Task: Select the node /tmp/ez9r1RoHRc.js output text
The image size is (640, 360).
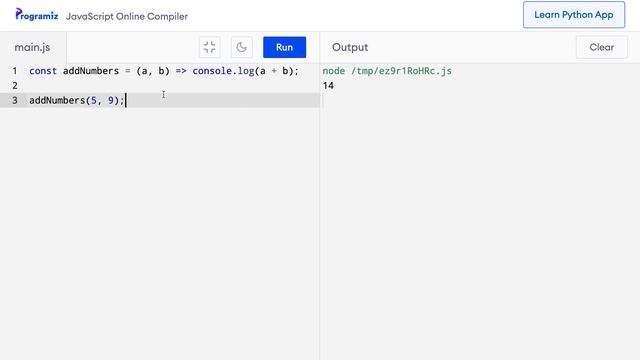Action: [387, 71]
